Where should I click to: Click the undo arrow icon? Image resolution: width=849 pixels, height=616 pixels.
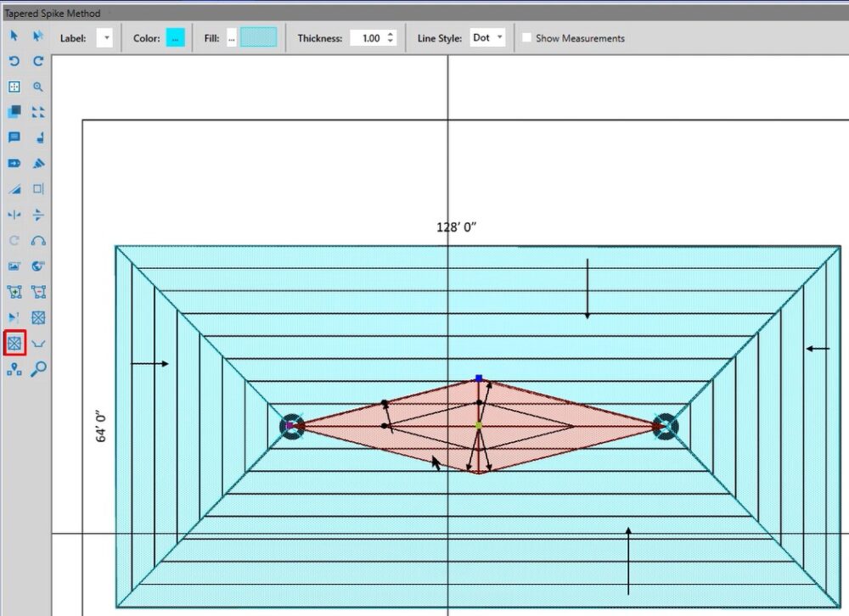pyautogui.click(x=14, y=61)
